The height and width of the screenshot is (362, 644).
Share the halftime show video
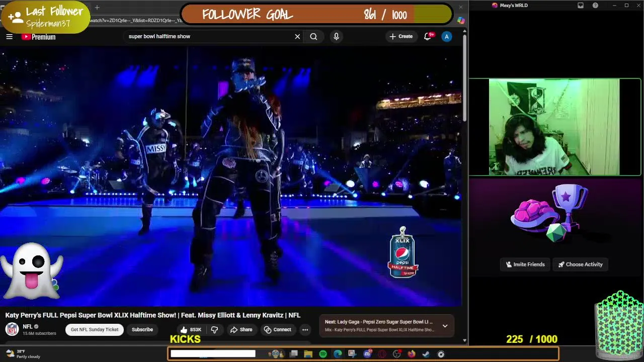241,330
